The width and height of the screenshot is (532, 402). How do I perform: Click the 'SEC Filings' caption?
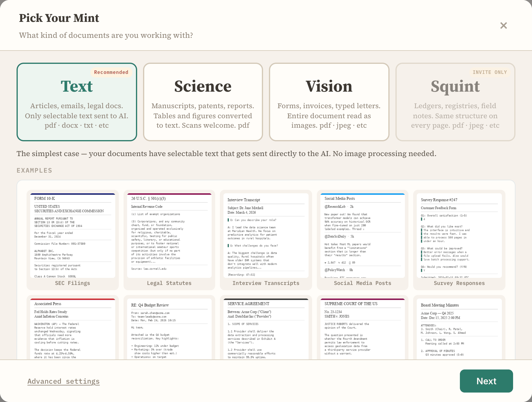[73, 283]
